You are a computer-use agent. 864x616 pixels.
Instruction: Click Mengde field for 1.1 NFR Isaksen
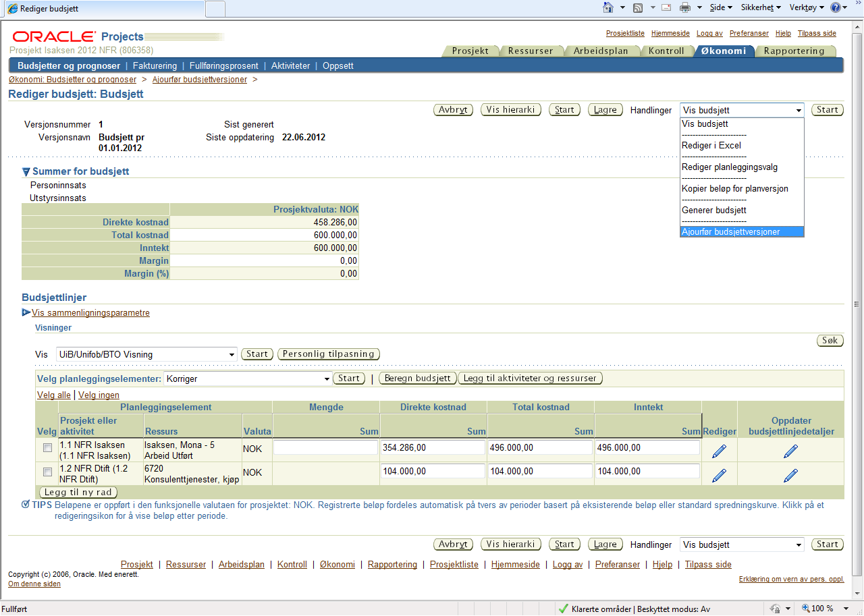[x=325, y=447]
